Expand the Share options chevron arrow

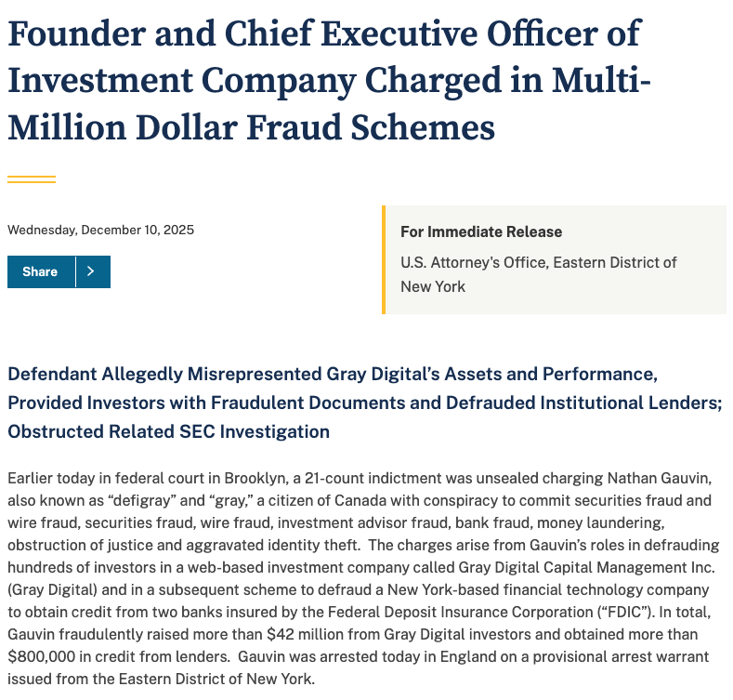coord(93,271)
